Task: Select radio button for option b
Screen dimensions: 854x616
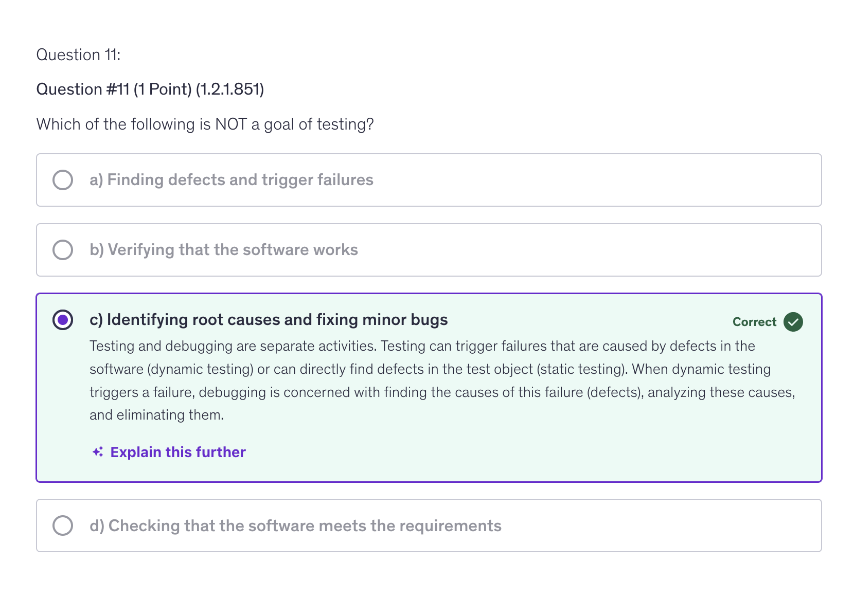Action: (x=63, y=250)
